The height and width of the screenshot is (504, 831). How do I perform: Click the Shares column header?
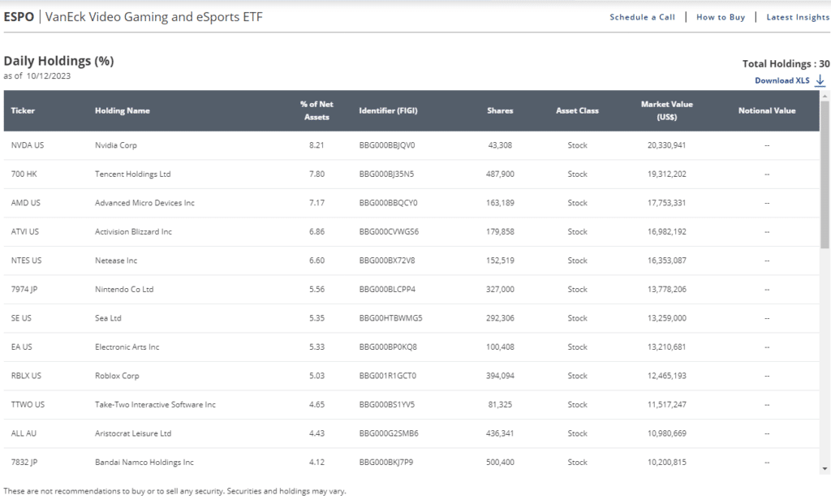[x=500, y=110]
